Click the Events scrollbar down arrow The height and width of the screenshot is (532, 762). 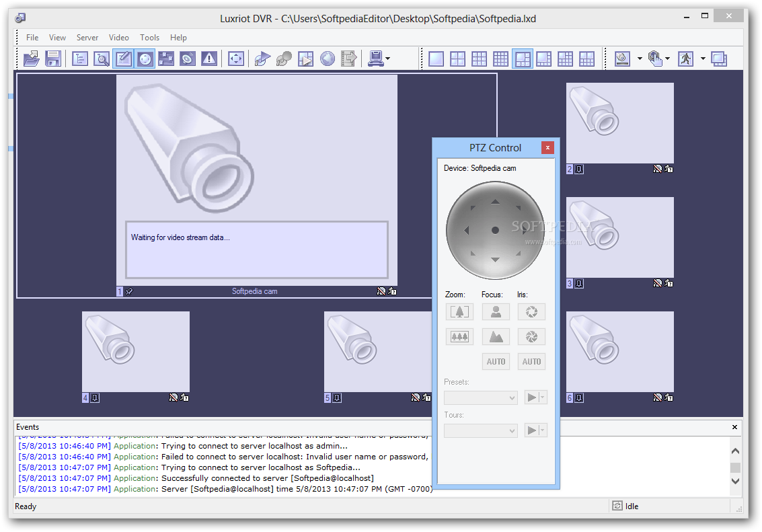tap(735, 481)
